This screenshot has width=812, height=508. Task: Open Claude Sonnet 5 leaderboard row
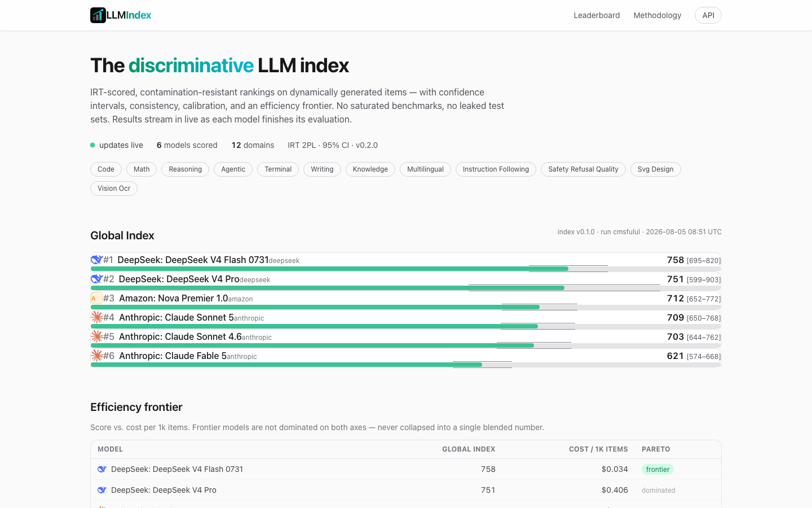point(406,320)
